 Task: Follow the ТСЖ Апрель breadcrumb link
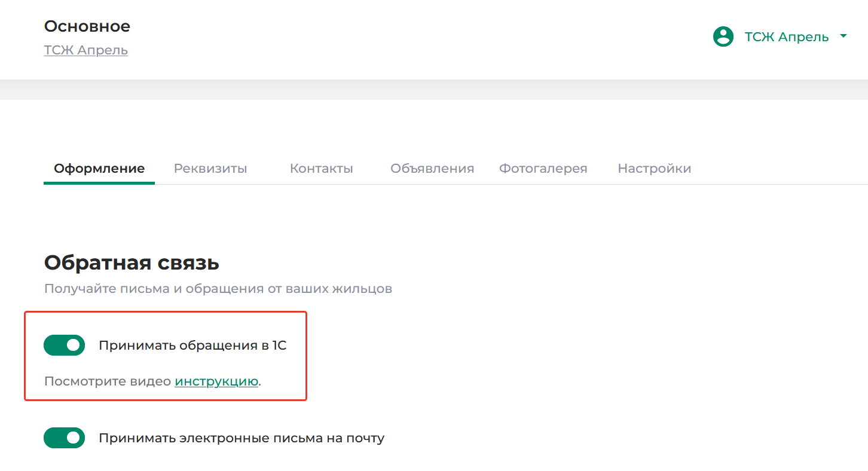86,50
